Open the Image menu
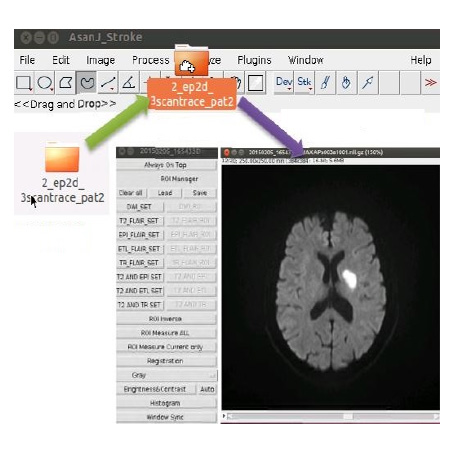Image resolution: width=454 pixels, height=454 pixels. click(100, 60)
